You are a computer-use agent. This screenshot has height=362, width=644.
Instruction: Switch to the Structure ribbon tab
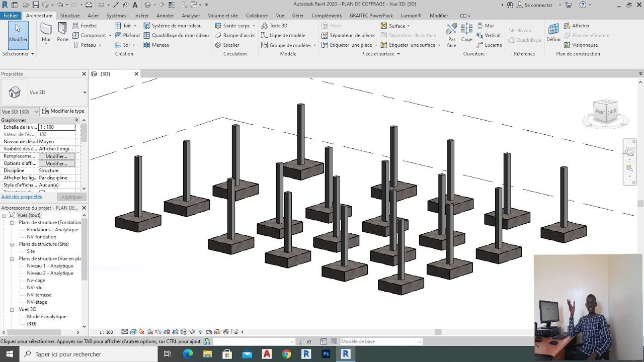click(70, 16)
